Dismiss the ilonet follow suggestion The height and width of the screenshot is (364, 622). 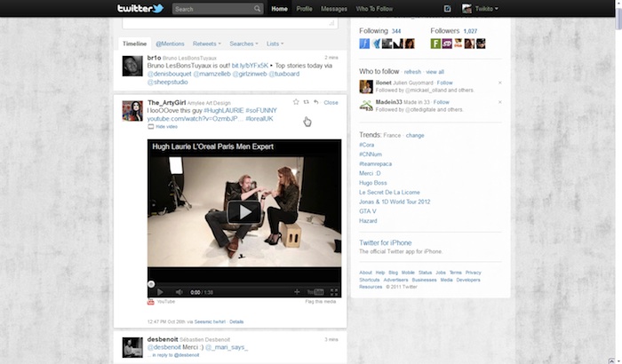click(500, 83)
